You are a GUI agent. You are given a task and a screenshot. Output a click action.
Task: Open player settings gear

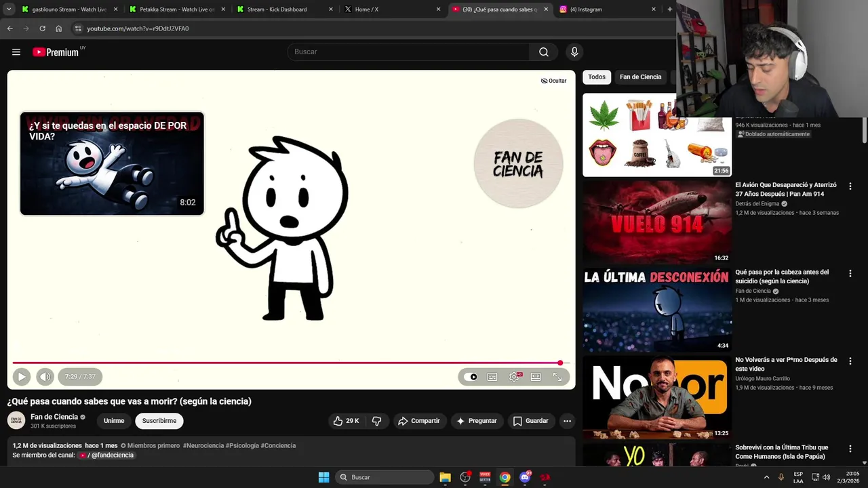tap(514, 377)
